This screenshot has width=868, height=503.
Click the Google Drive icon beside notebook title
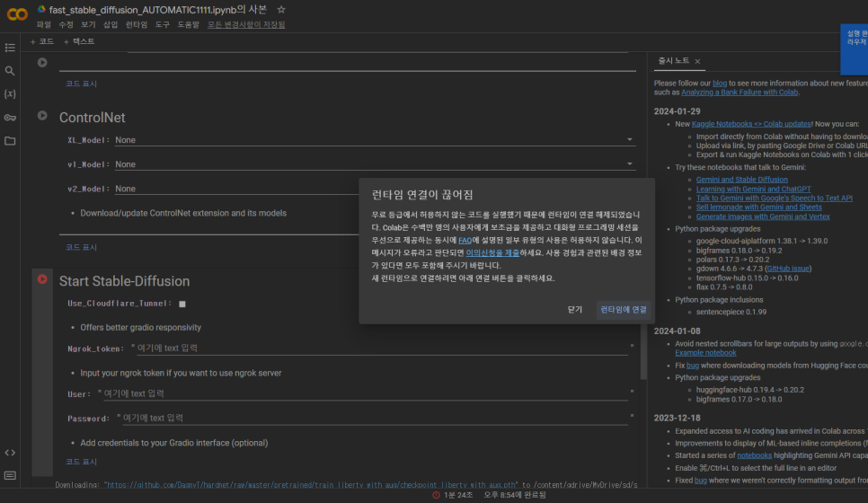click(x=41, y=9)
